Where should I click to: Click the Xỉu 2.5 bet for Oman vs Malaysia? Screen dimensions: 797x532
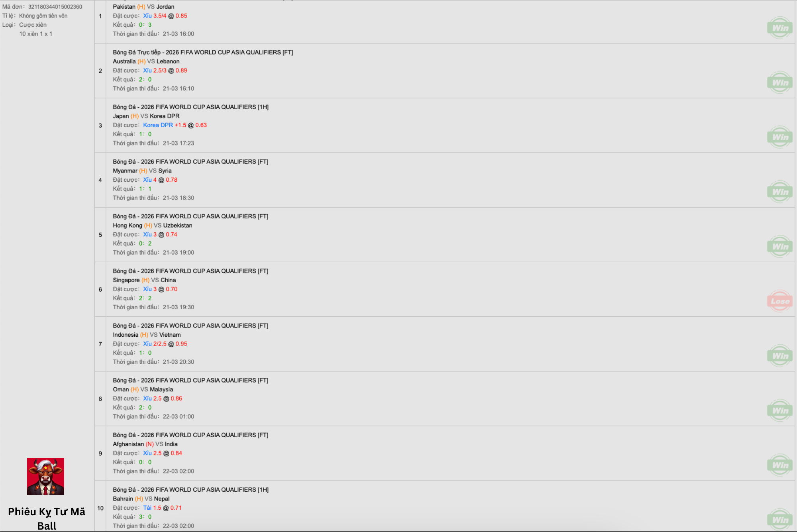click(x=152, y=399)
